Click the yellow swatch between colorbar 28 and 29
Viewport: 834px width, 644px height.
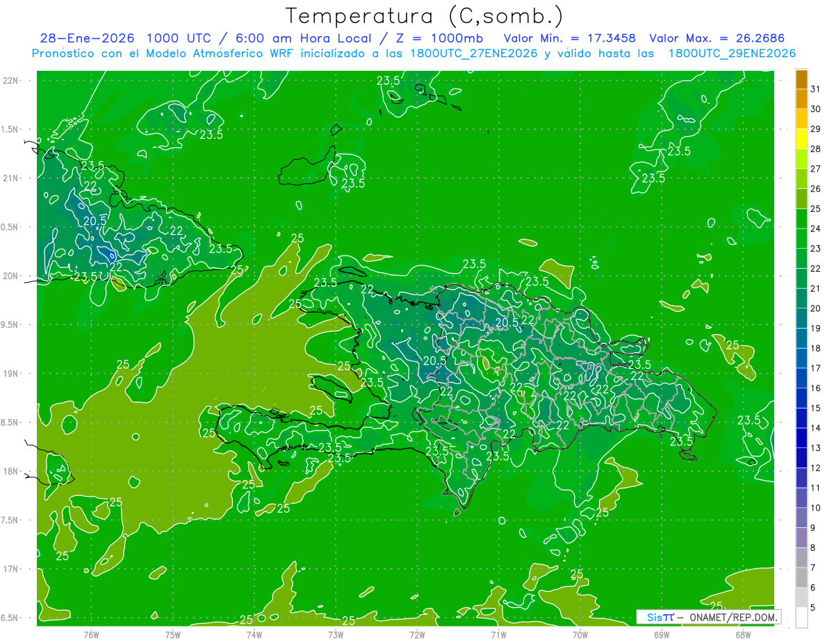tap(801, 139)
